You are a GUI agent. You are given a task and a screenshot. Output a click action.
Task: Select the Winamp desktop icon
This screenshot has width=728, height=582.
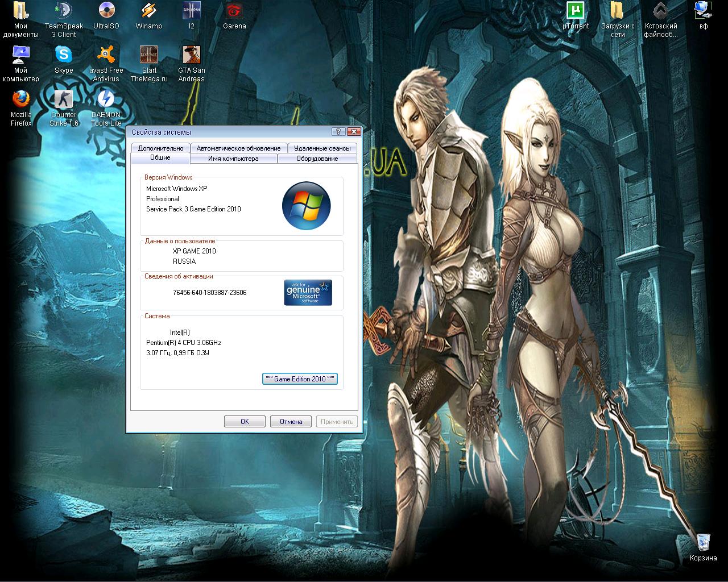[149, 16]
